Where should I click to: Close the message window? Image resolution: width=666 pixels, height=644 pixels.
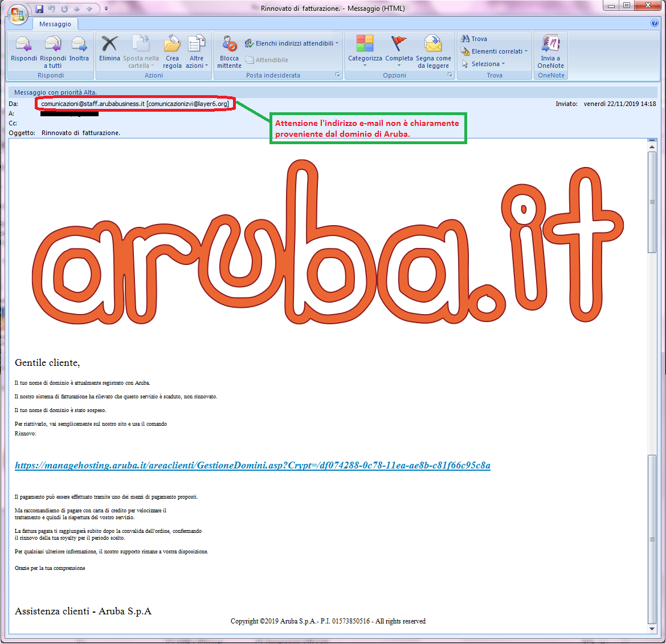(648, 6)
